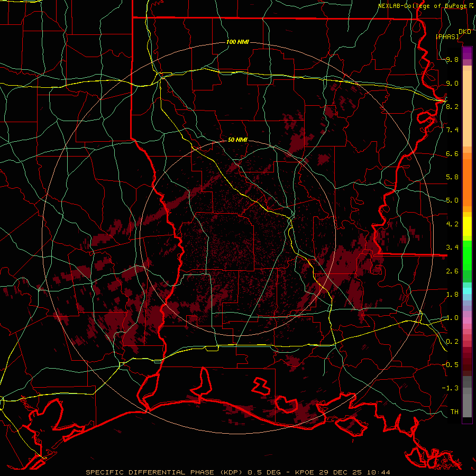Screen dimensions: 476x476
Task: Click the 7.4 value on the color scale
Action: (452, 130)
